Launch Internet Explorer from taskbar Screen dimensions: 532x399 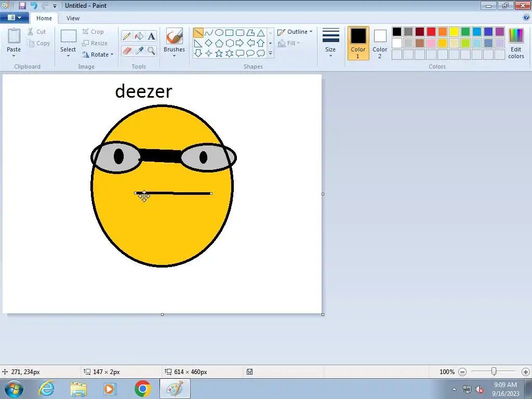(46, 389)
